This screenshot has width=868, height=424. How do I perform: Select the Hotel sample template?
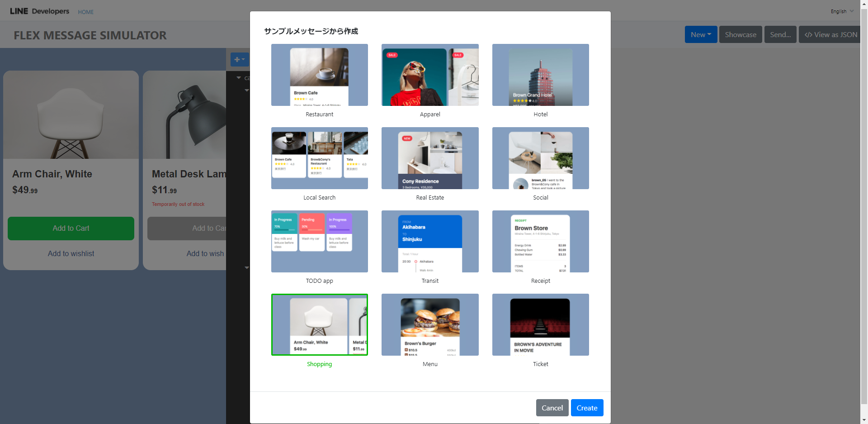point(540,75)
